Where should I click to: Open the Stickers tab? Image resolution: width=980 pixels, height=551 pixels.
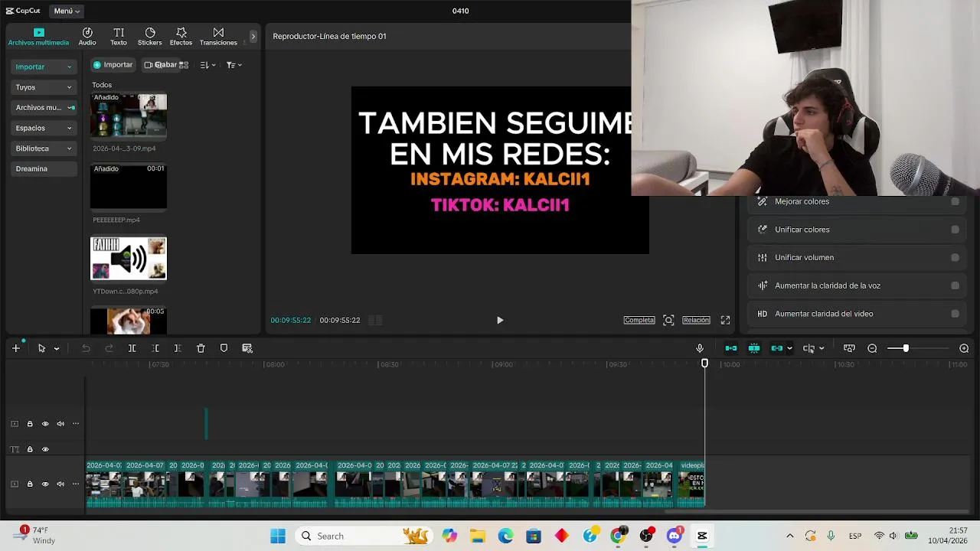150,37
